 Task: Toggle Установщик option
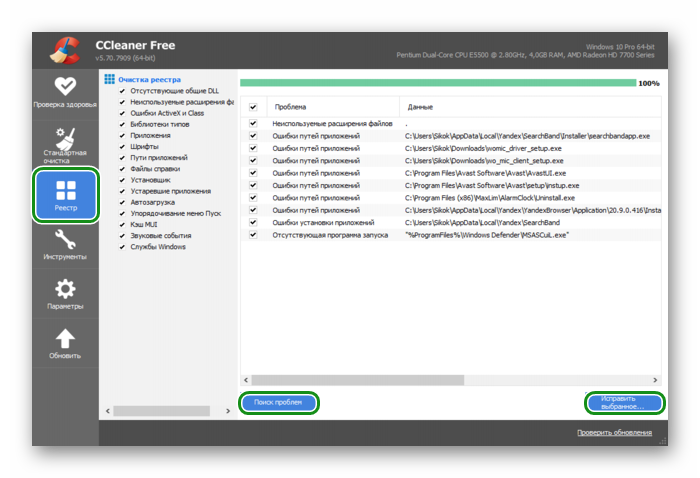(x=122, y=180)
